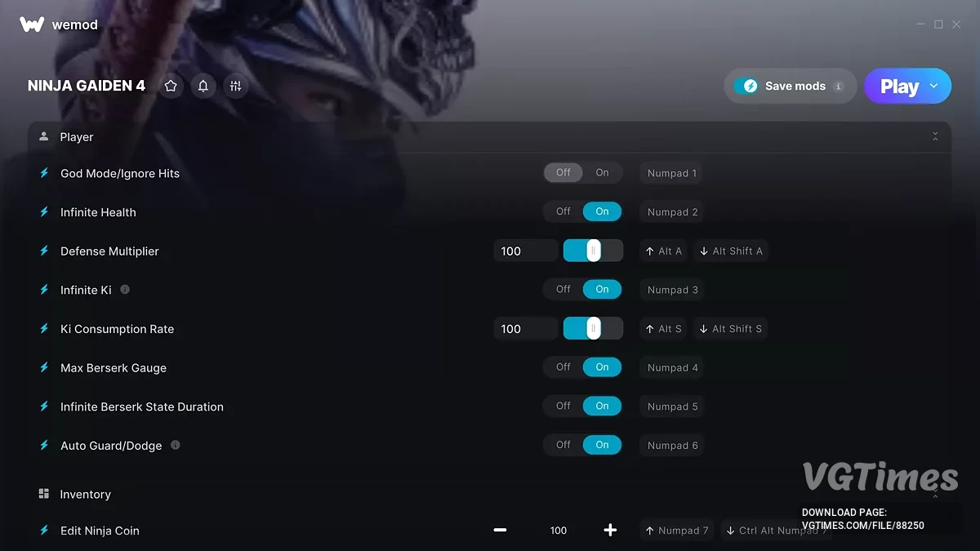Screen dimensions: 980x551
Task: Click the plus icon for Edit Ninja Coin
Action: tap(610, 530)
